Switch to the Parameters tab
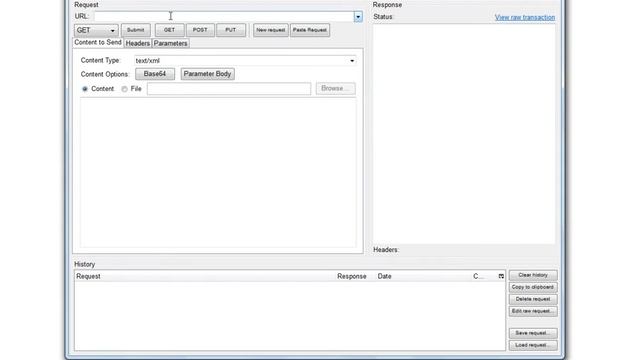Image resolution: width=640 pixels, height=360 pixels. coord(171,43)
